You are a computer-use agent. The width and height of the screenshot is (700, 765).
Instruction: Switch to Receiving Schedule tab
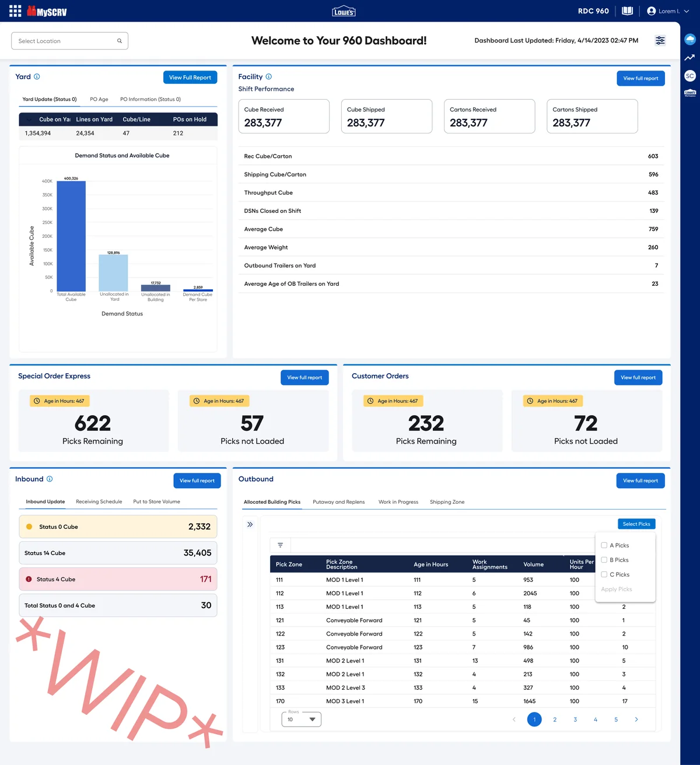[x=99, y=501]
